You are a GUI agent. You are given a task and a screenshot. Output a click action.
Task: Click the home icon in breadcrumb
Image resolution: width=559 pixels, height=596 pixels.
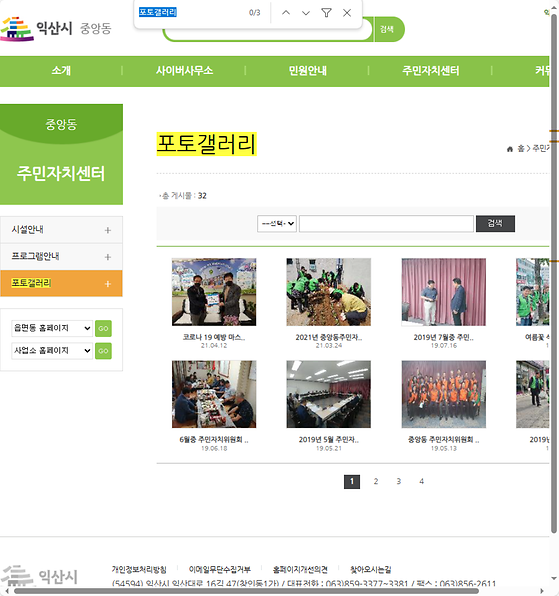[x=510, y=149]
